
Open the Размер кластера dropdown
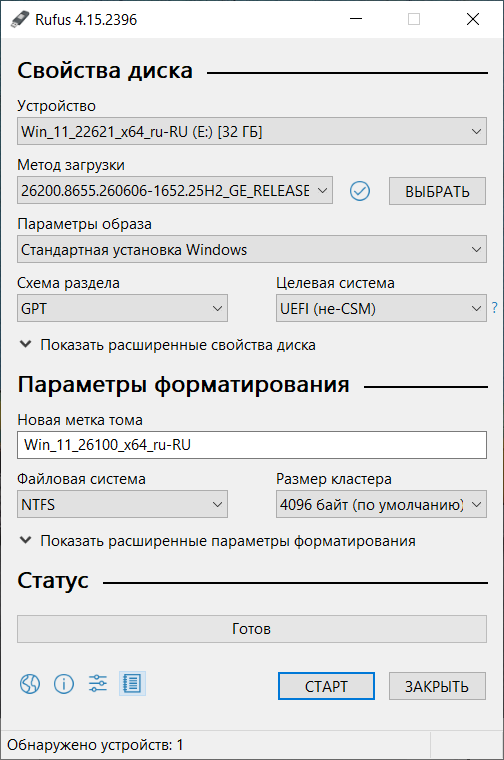point(381,505)
